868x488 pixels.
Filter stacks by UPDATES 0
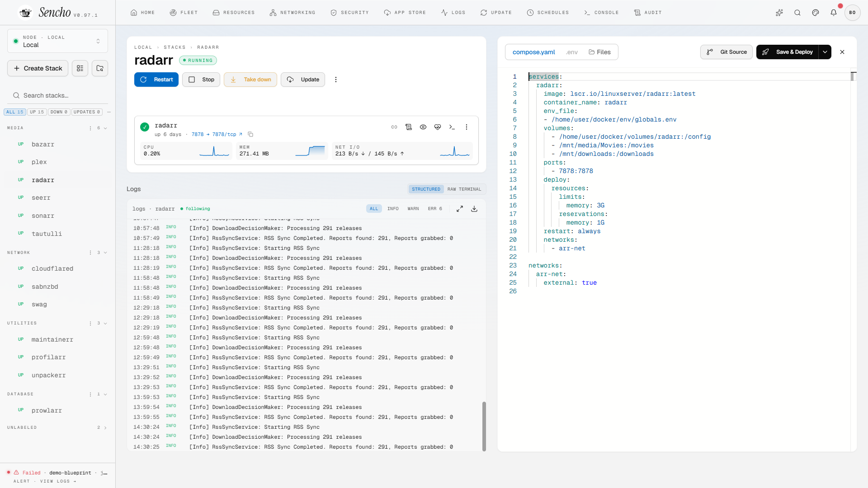pos(87,112)
